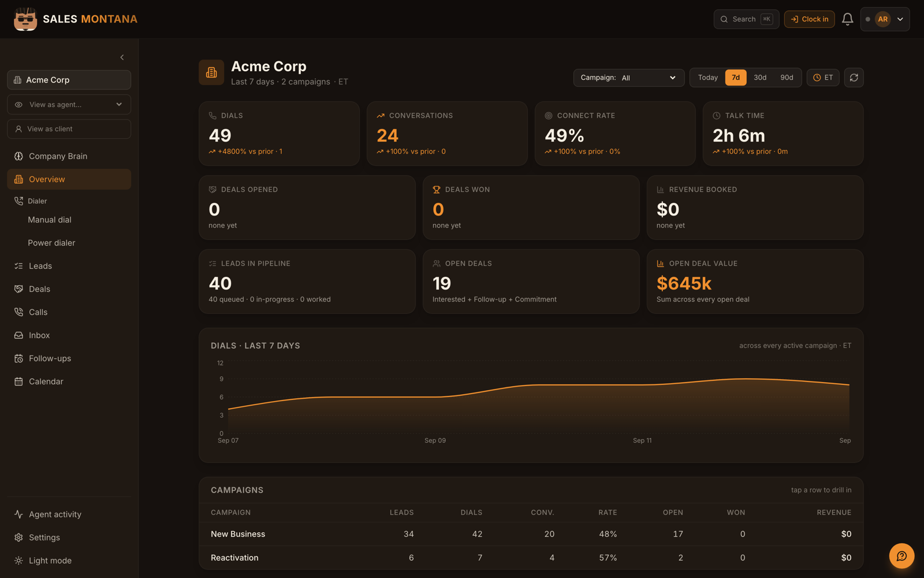Collapse the sidebar with the chevron
The height and width of the screenshot is (578, 924).
click(x=122, y=57)
